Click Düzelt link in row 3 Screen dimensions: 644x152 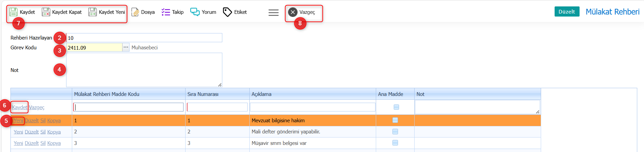32,143
